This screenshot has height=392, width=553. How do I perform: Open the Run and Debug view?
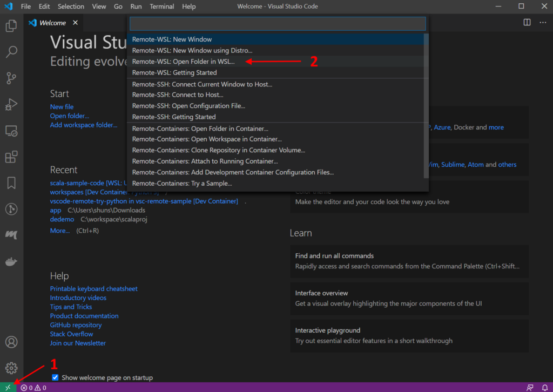click(11, 104)
